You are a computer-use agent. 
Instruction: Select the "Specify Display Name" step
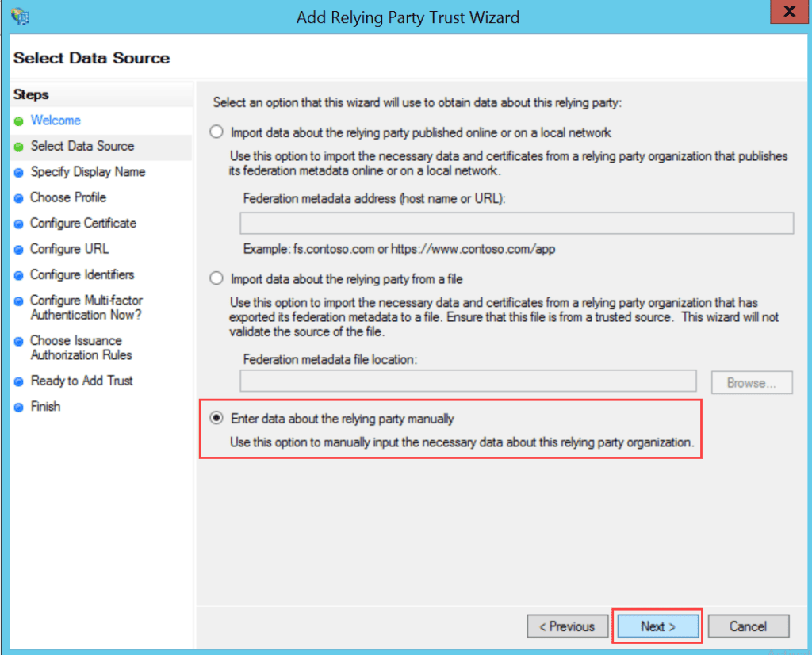coord(86,172)
